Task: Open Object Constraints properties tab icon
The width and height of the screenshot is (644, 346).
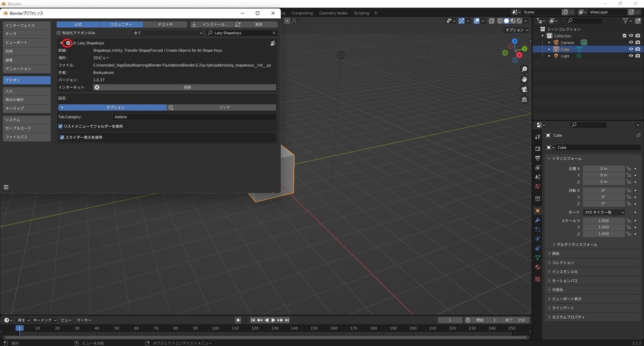Action: pos(537,248)
